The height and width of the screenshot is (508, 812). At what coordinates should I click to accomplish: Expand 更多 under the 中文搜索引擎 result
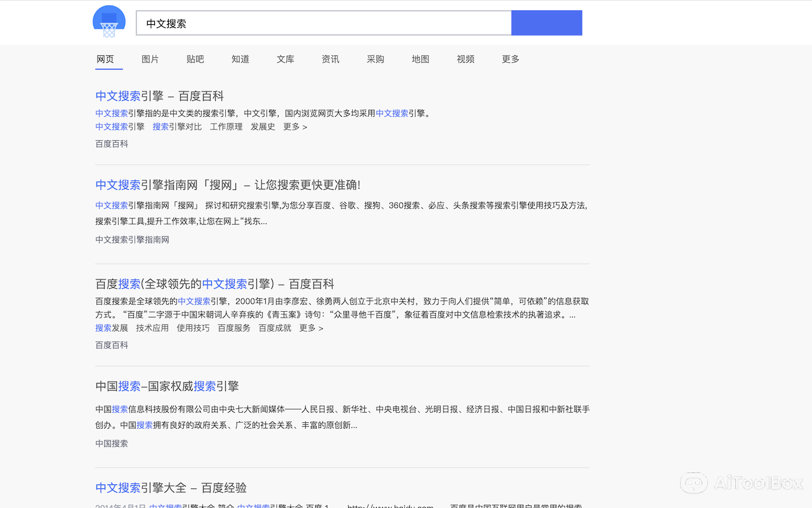(295, 126)
